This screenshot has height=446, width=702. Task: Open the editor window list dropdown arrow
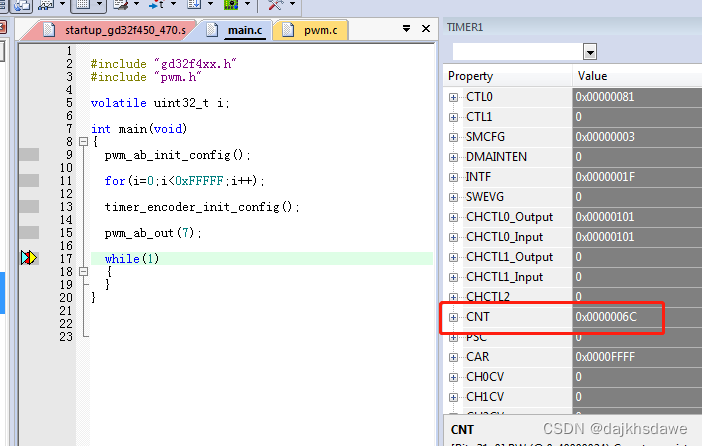click(x=406, y=29)
